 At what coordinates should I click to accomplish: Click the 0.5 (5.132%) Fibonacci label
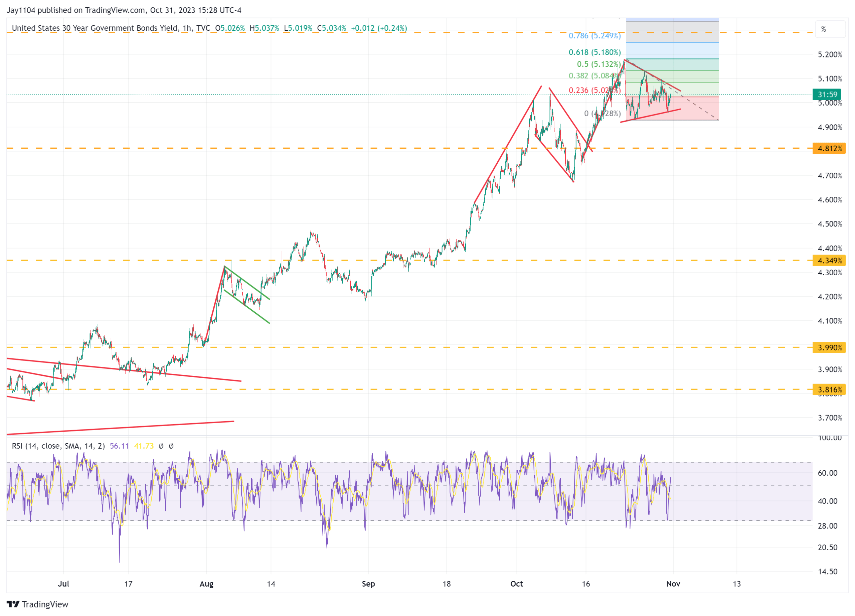(598, 64)
